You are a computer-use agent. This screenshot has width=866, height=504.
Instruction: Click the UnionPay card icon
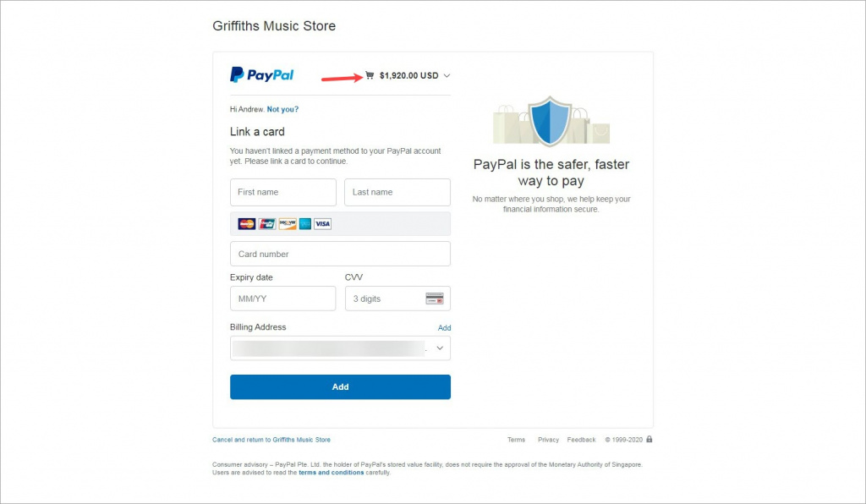(267, 223)
